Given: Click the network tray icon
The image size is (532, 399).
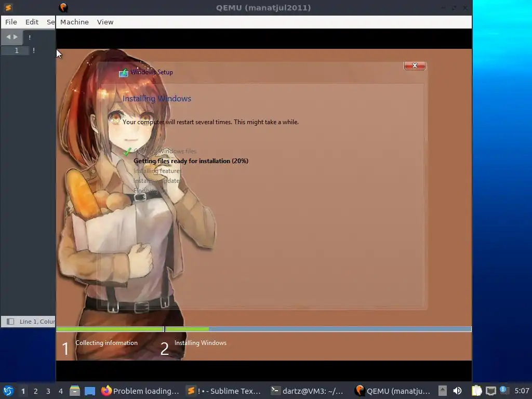Looking at the screenshot, I should pos(490,391).
